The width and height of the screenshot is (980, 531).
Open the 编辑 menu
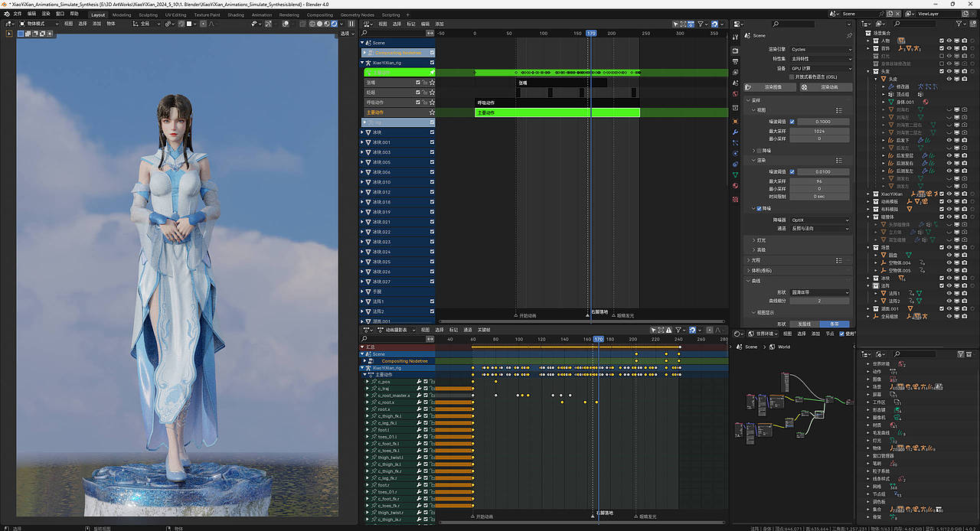[x=31, y=14]
